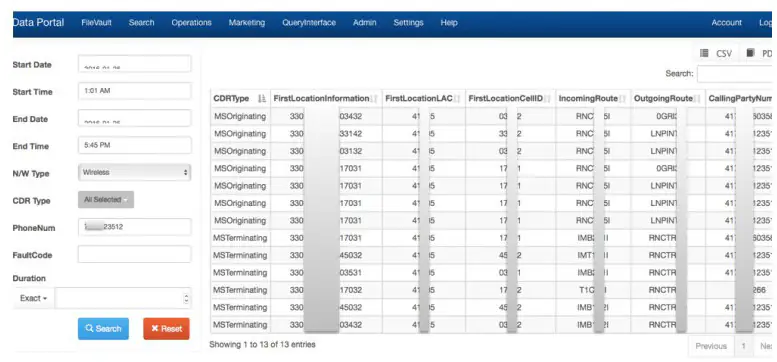Click the FaultCode input field
Viewport: 777px width, 362px height.
[134, 254]
